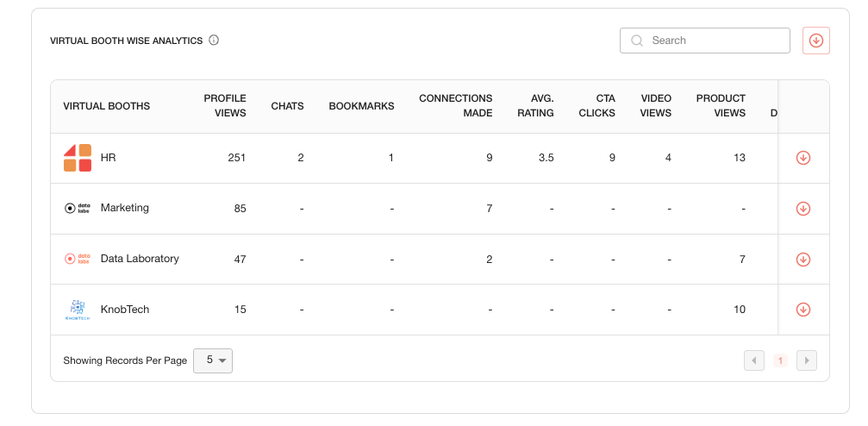
Task: Click the top download all analytics button
Action: [x=815, y=41]
